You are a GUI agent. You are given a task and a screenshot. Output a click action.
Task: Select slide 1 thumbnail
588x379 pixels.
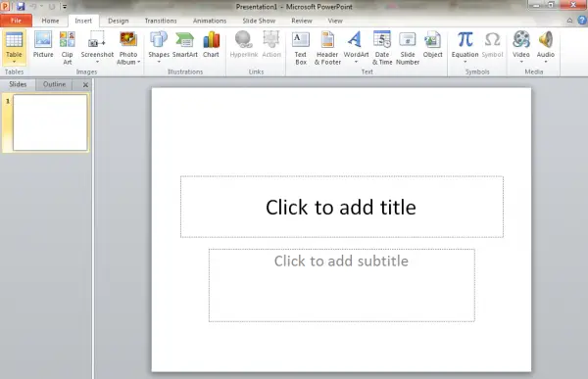pyautogui.click(x=50, y=122)
